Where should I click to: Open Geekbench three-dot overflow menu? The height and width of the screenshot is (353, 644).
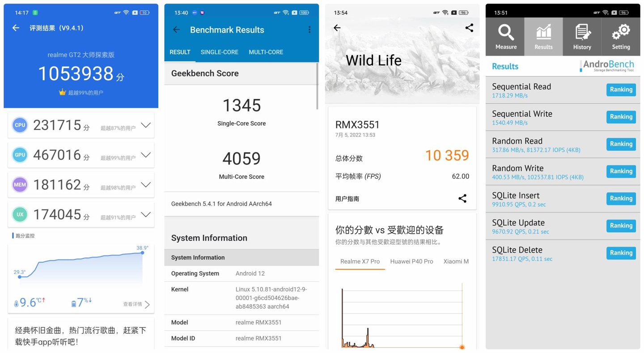coord(309,30)
